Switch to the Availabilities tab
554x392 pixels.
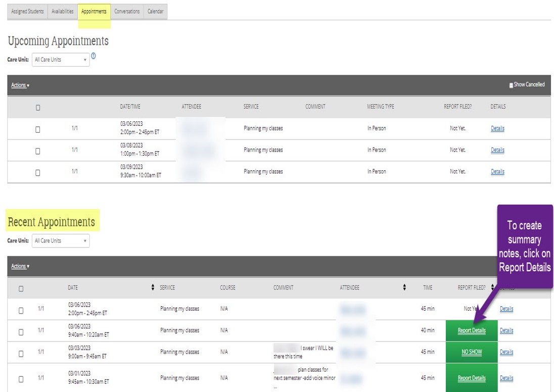pos(62,12)
